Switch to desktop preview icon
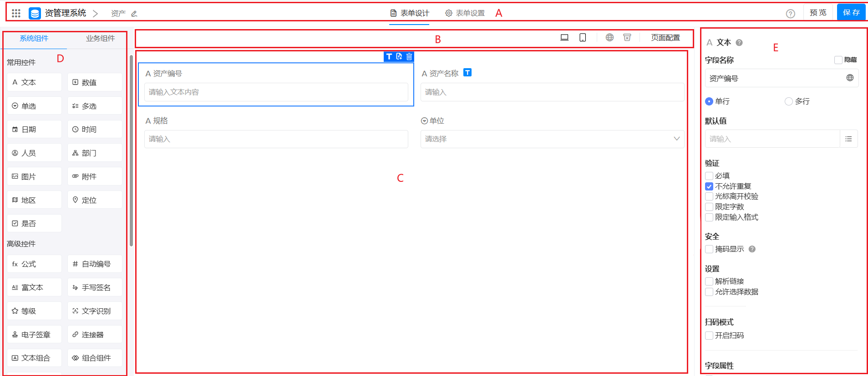The image size is (868, 376). tap(564, 38)
